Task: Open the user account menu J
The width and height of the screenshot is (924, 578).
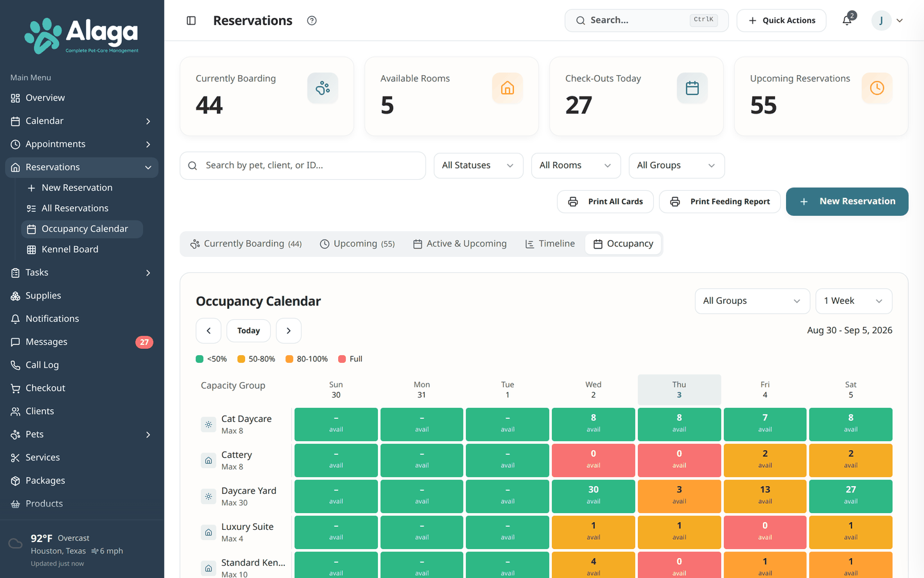Action: tap(888, 21)
